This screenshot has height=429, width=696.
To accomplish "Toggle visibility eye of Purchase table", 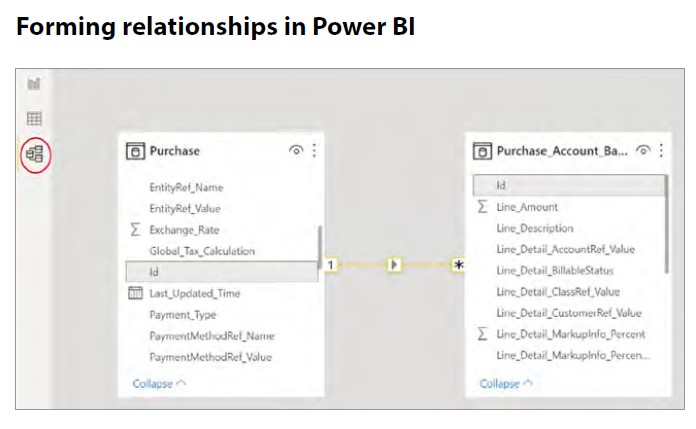I will (x=296, y=151).
